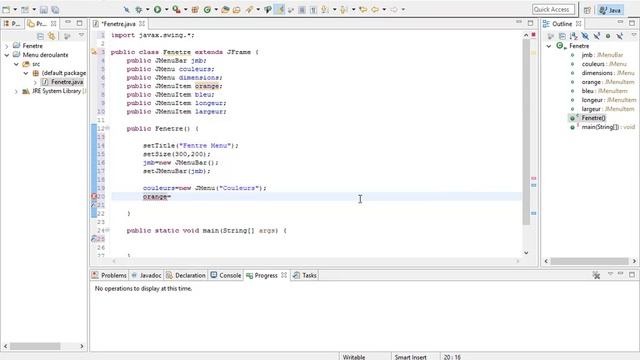Screen dimensions: 640x360
Task: Select Fenetre() constructor in Outline
Action: click(x=588, y=118)
